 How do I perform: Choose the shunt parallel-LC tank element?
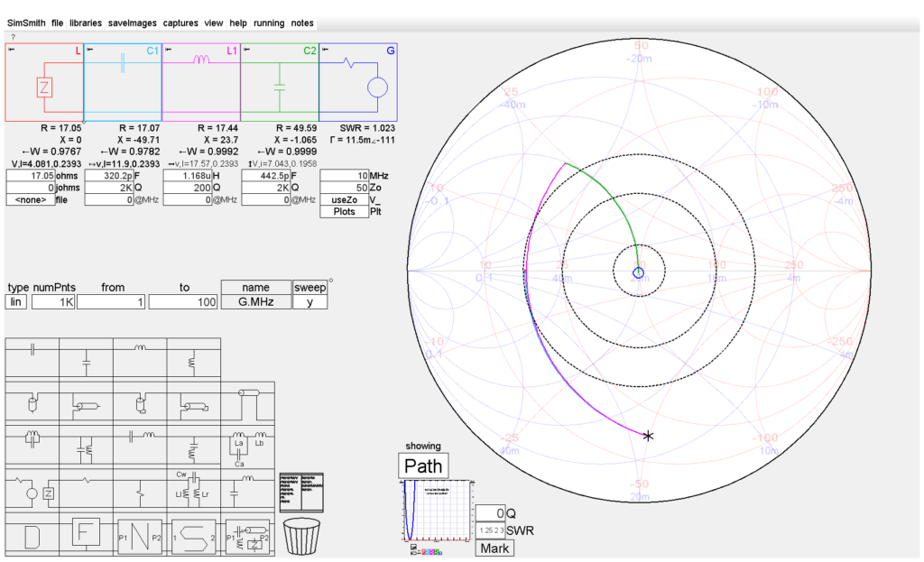coord(86,447)
